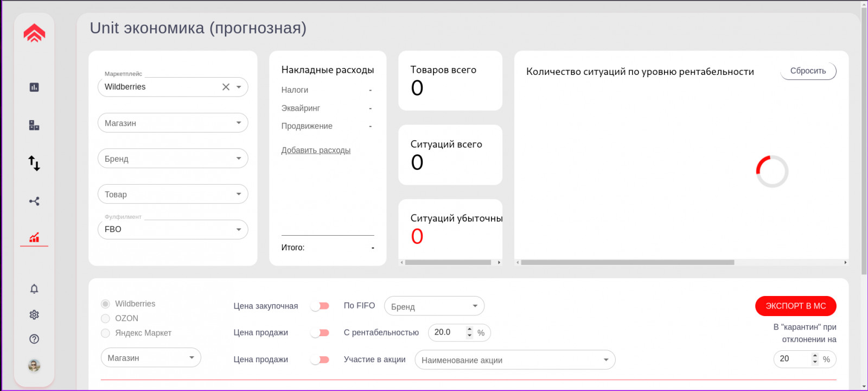Screen dimensions: 868x391
Task: Click the Итого: total label
Action: pyautogui.click(x=293, y=248)
